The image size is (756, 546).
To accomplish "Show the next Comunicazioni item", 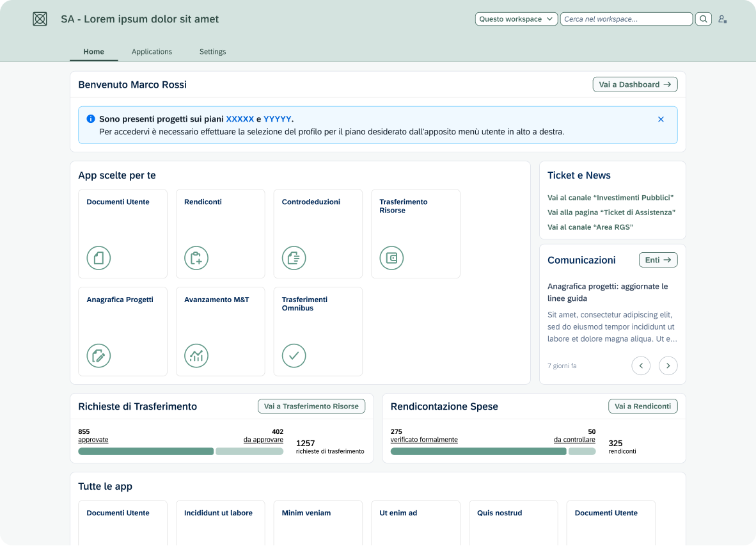I will (668, 365).
